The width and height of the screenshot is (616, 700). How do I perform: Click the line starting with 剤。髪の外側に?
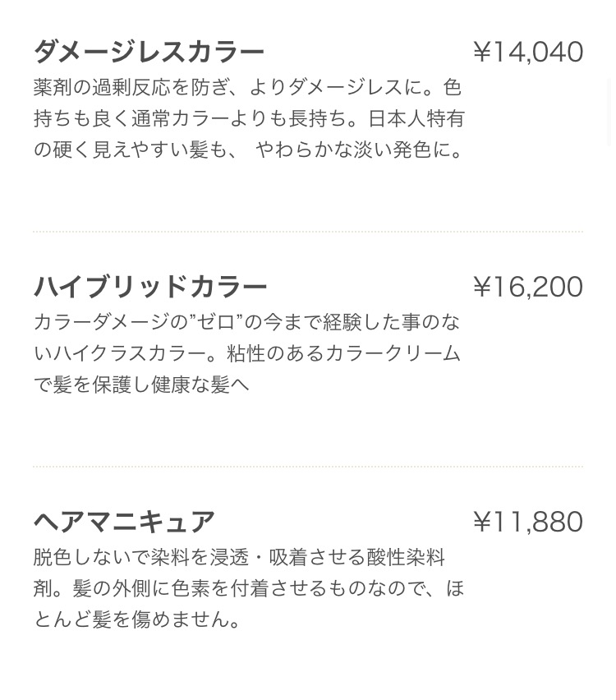tap(249, 588)
